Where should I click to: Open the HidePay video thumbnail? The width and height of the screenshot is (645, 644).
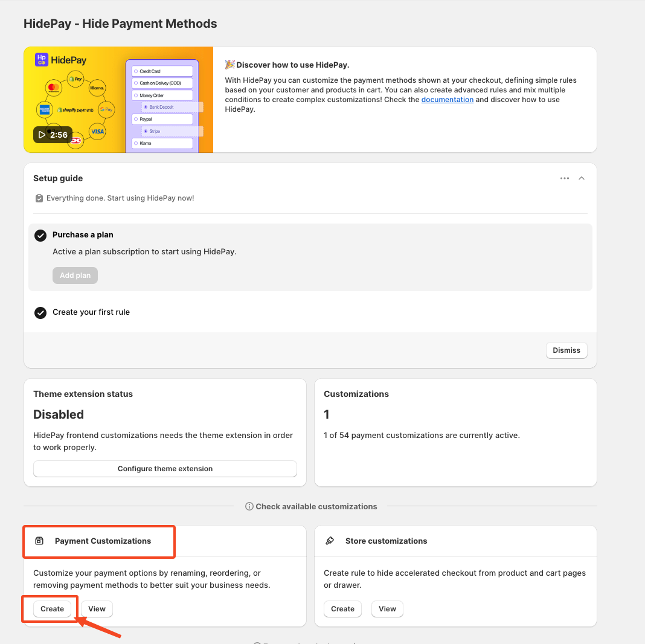point(118,100)
